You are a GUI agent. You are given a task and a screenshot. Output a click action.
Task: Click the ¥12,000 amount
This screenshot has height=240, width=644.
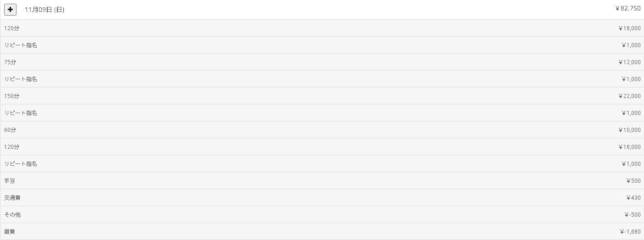(629, 62)
